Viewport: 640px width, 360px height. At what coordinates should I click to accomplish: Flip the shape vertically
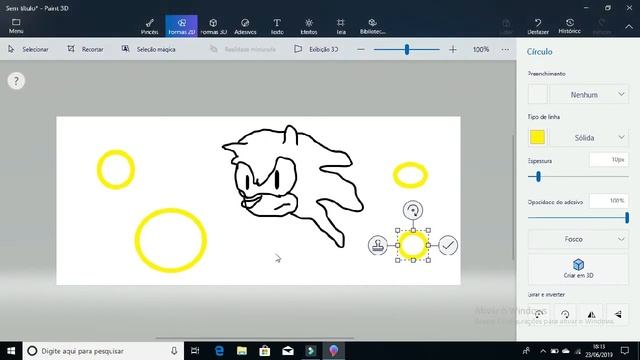(x=618, y=314)
